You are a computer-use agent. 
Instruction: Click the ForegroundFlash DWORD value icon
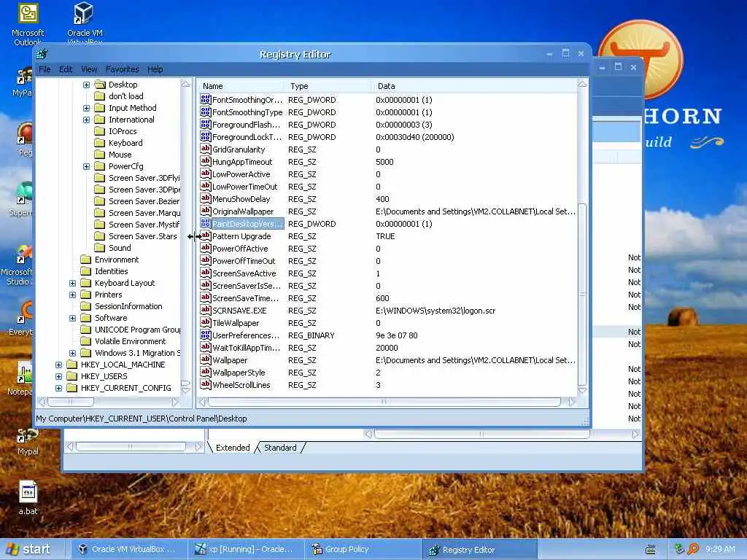point(205,124)
